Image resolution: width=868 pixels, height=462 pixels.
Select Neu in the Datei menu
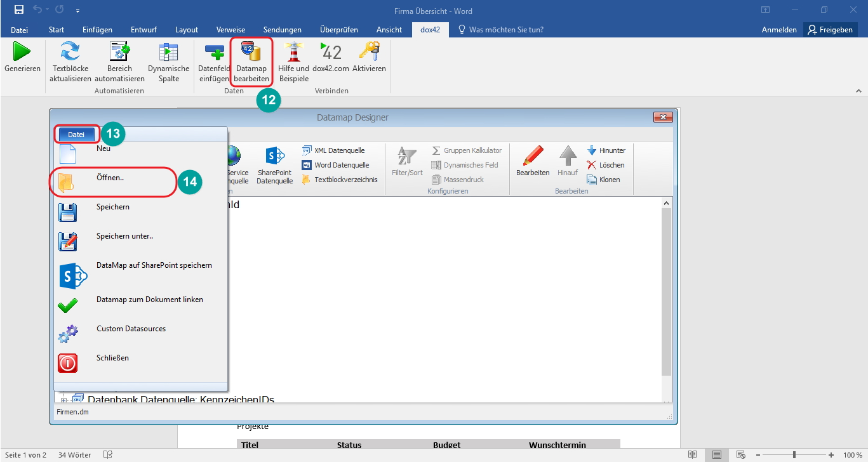click(x=140, y=153)
